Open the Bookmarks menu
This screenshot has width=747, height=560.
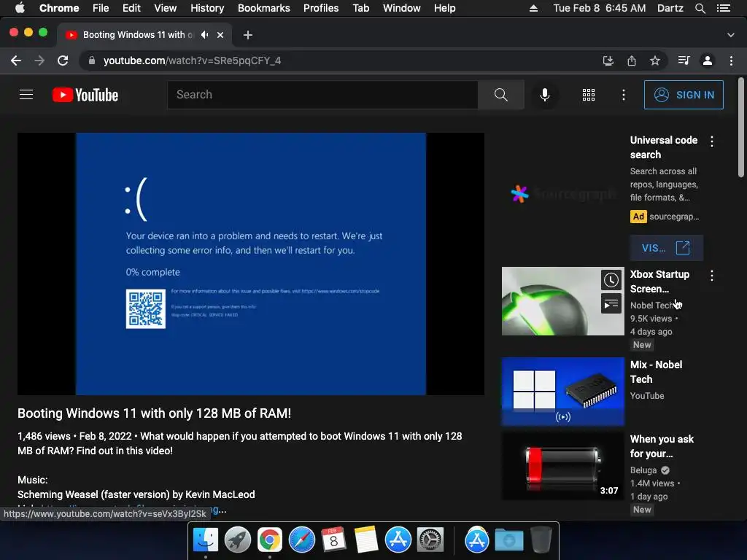(x=263, y=8)
